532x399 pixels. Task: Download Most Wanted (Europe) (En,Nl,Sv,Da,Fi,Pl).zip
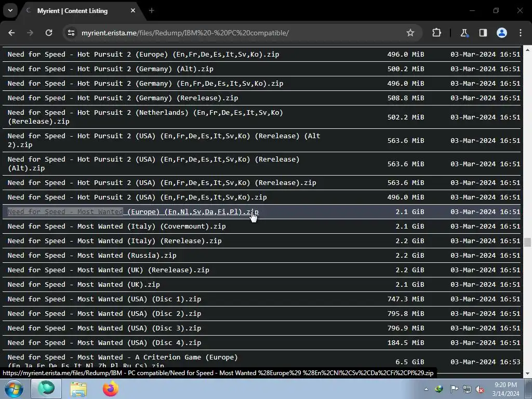[x=133, y=212]
